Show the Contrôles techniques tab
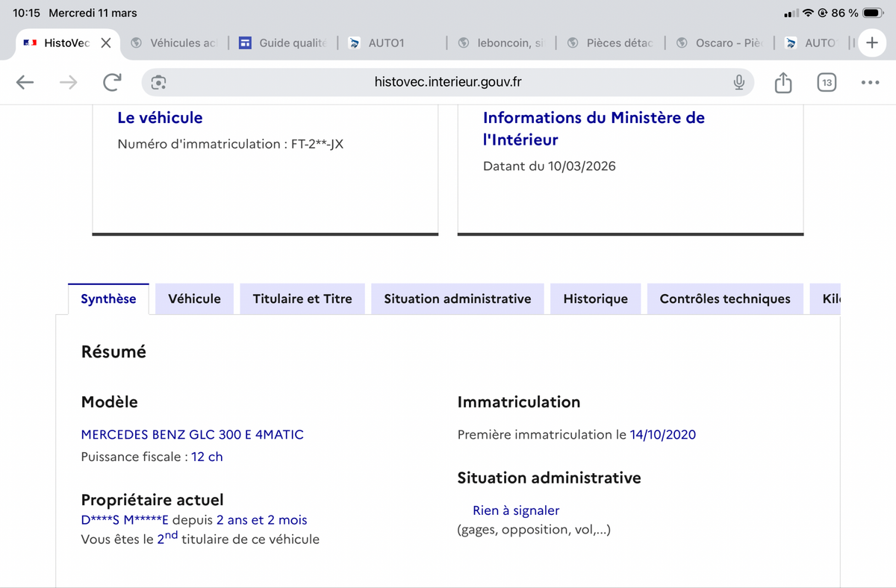This screenshot has width=896, height=588. (x=724, y=298)
